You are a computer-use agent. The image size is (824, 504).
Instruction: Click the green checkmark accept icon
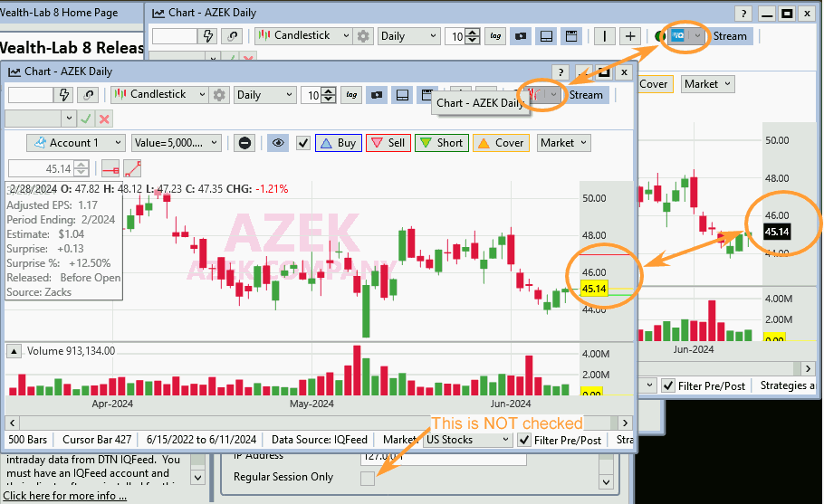click(86, 119)
